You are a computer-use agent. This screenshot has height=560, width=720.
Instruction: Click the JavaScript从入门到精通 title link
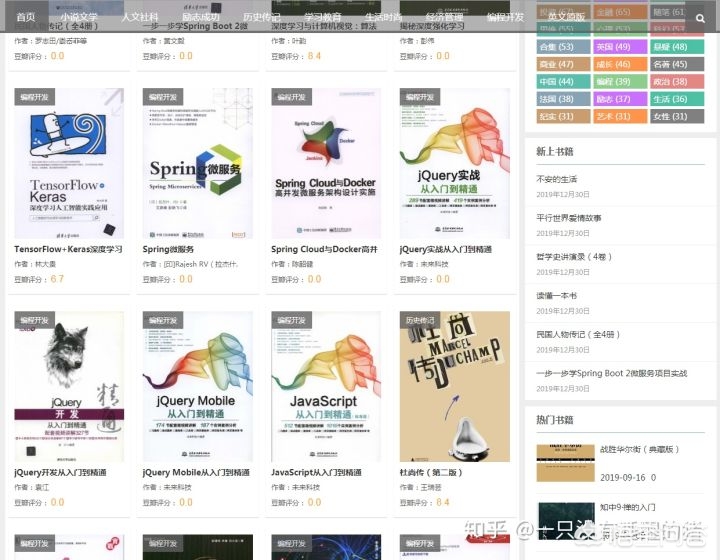click(316, 472)
